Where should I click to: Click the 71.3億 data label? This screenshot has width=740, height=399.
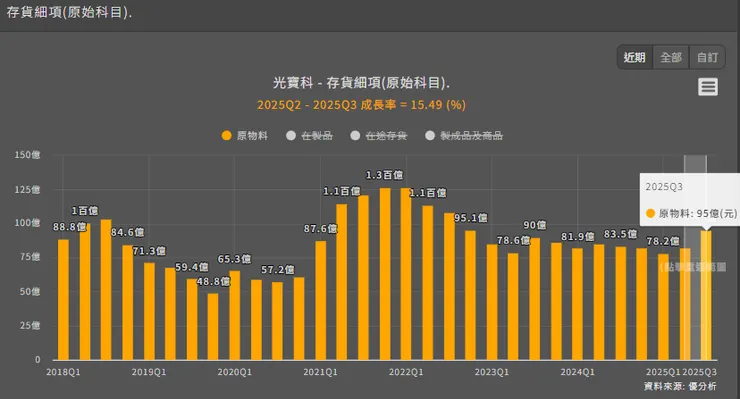149,251
